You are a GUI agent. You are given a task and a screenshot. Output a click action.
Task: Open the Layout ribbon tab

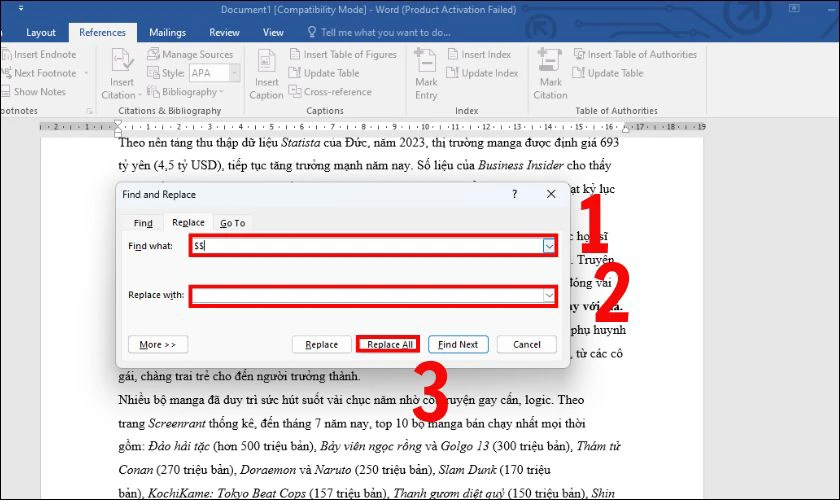click(x=41, y=33)
